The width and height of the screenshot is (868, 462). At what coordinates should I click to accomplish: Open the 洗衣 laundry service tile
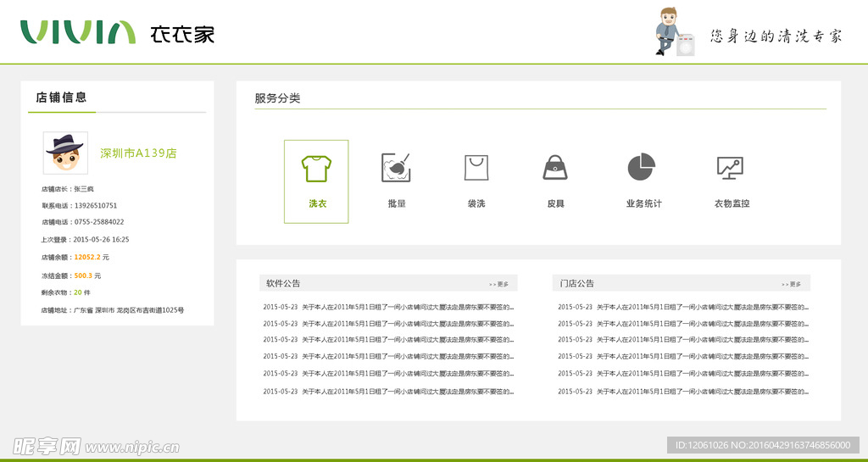pyautogui.click(x=316, y=181)
